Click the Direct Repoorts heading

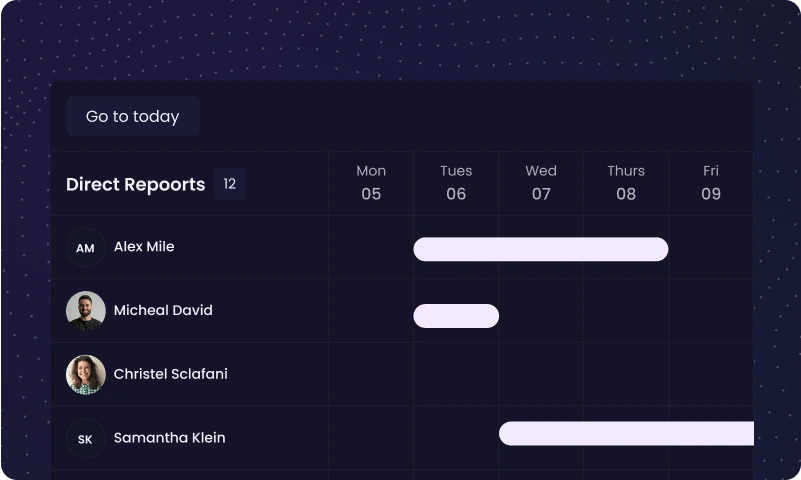pyautogui.click(x=135, y=184)
